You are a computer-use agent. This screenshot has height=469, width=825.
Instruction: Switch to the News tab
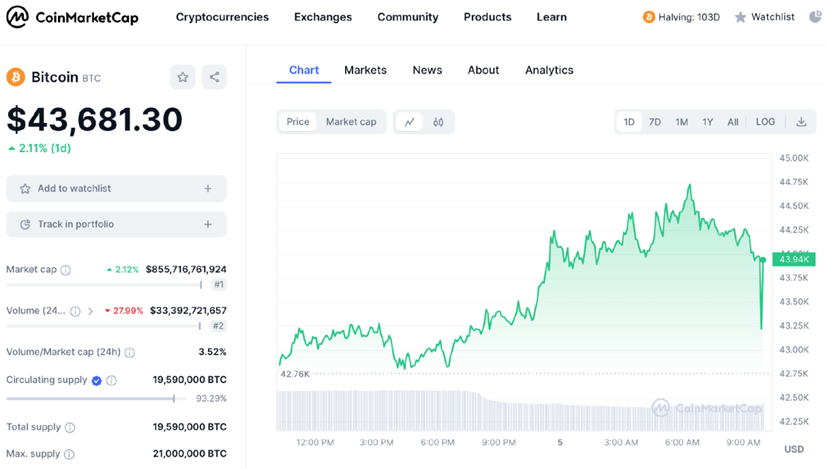click(427, 70)
